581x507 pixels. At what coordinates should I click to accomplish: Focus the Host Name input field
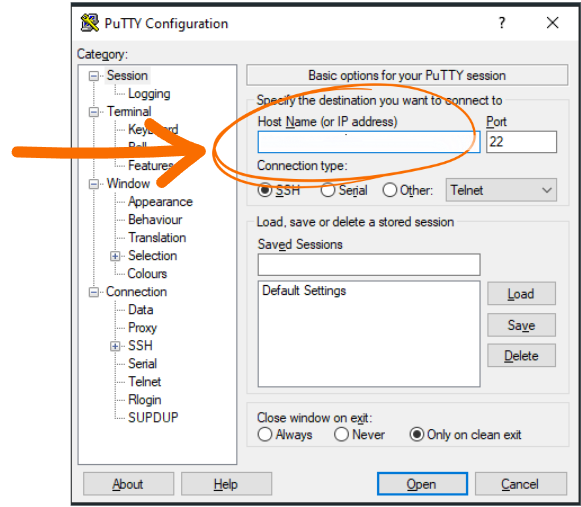369,142
